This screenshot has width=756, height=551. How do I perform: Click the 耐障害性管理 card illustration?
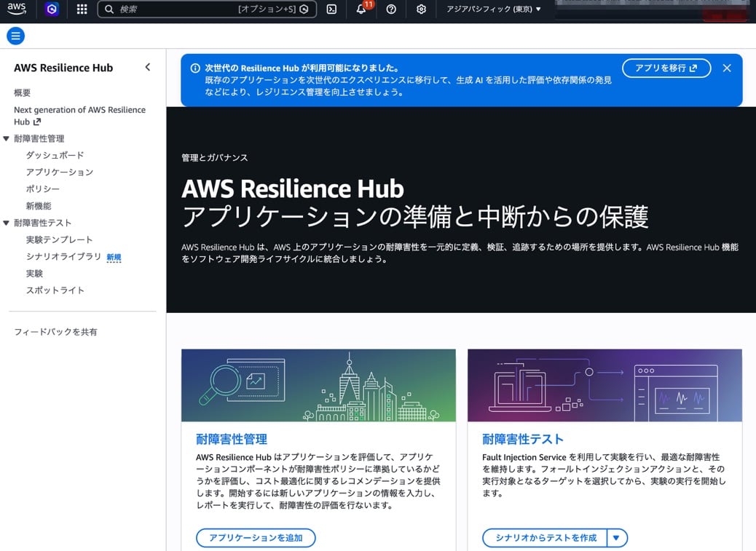pyautogui.click(x=318, y=385)
